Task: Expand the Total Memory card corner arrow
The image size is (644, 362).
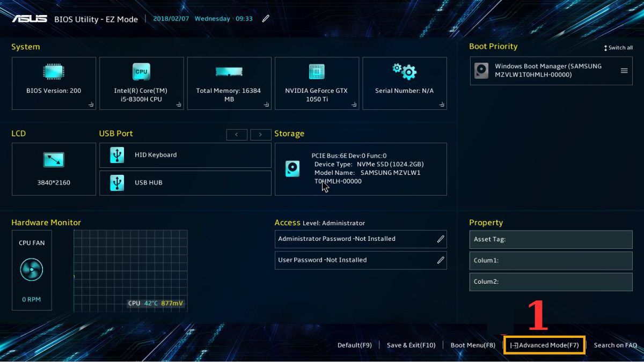Action: (266, 105)
